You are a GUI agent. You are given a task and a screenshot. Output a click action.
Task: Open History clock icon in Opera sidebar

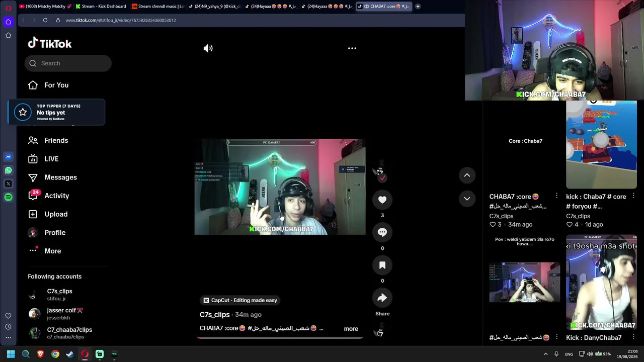8,327
